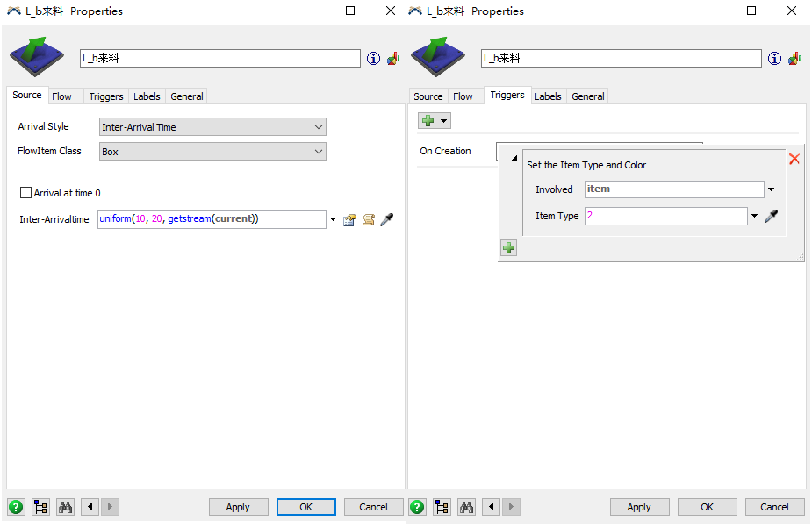Click Apply in the left window

tap(238, 507)
